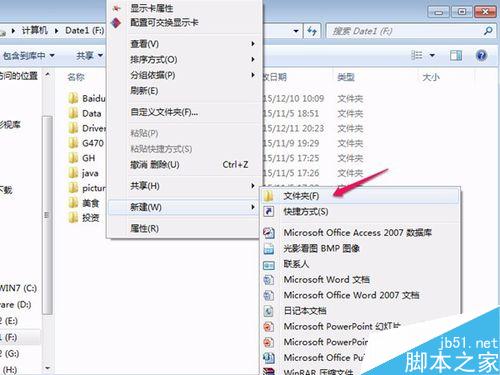This screenshot has width=500, height=375.
Task: Sort by the 名称 column header
Action: [x=76, y=77]
